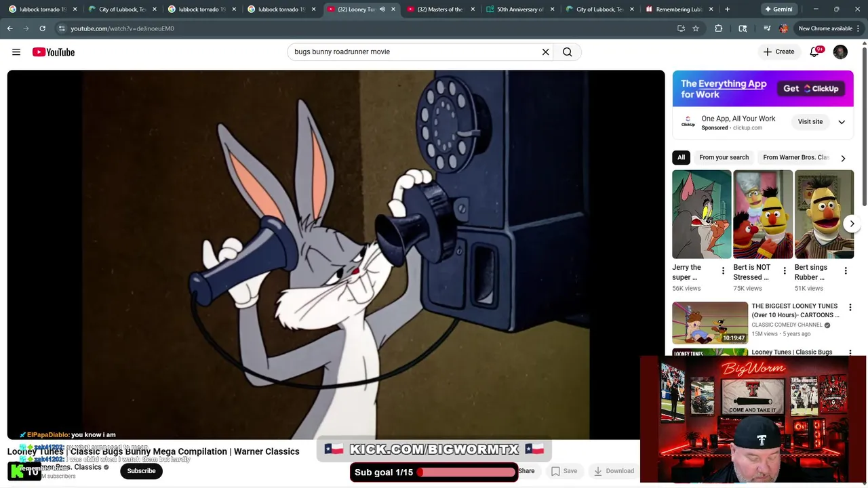Click the install/cast icon in the address bar
The image size is (868, 488).
(x=681, y=28)
